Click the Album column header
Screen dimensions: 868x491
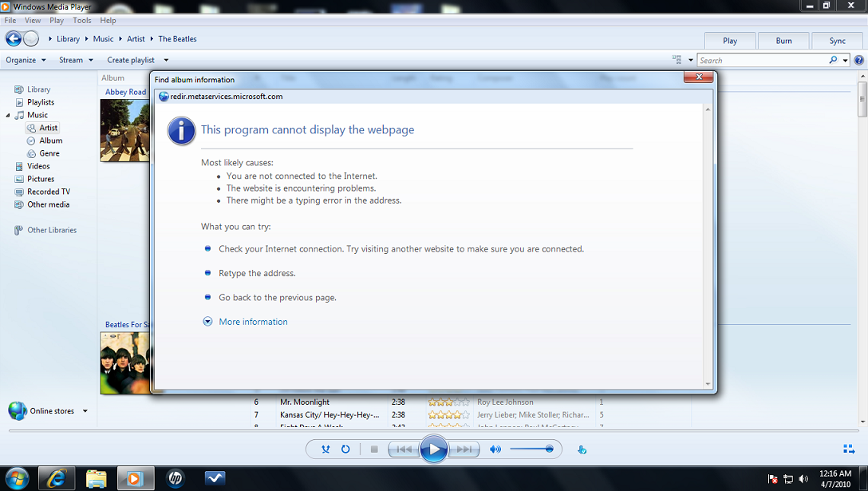(x=113, y=78)
